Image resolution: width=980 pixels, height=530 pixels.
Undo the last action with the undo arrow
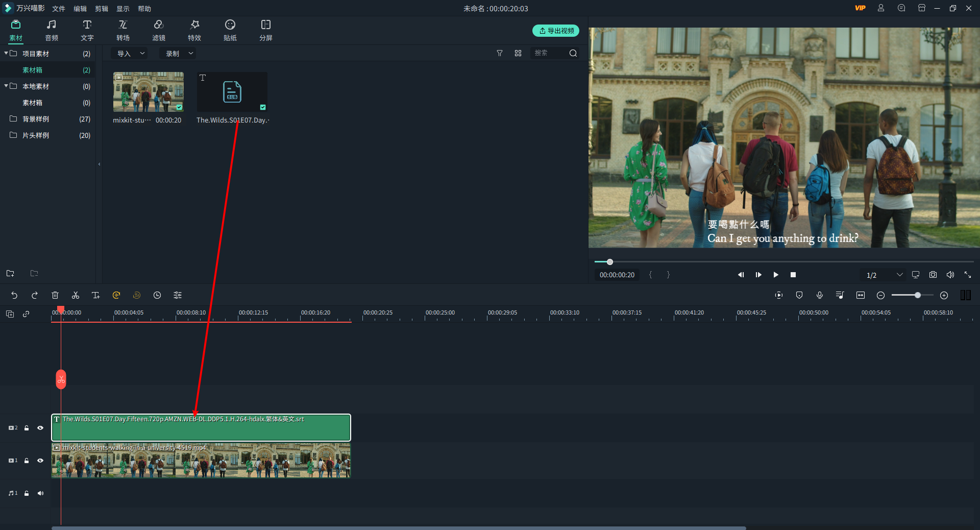click(14, 295)
